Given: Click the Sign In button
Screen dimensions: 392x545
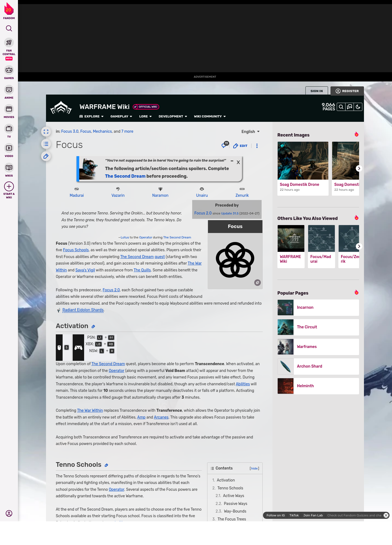Looking at the screenshot, I should point(317,91).
